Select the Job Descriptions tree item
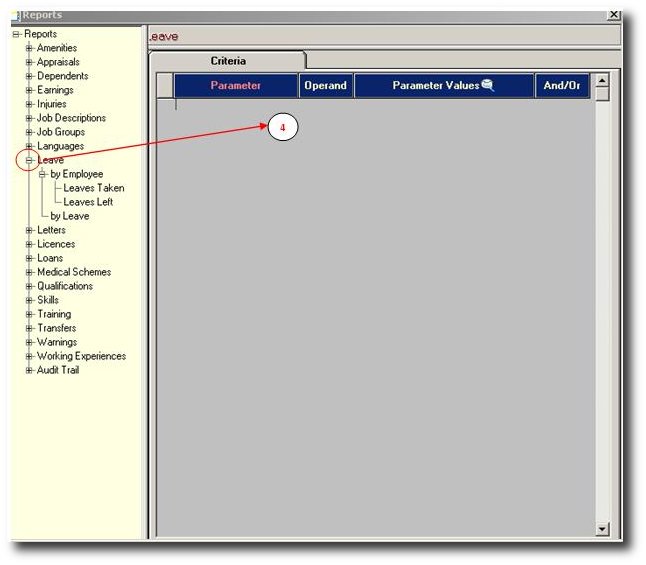646x565 pixels. point(71,118)
